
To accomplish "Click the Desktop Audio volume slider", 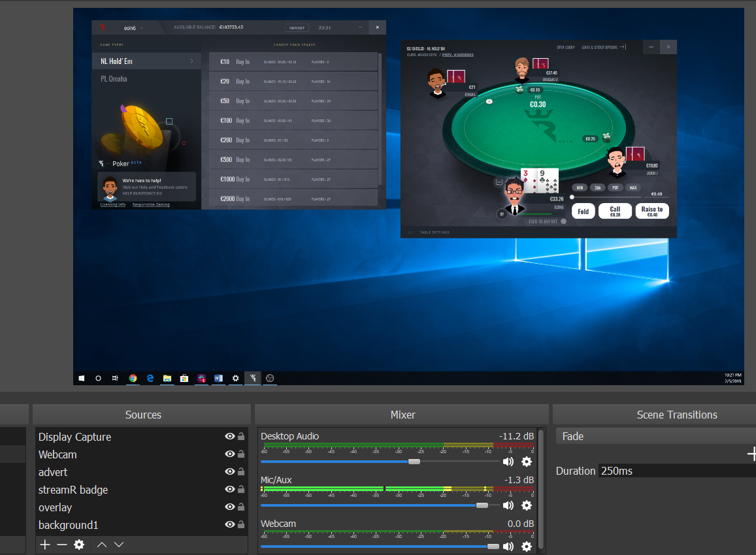I will click(380, 462).
